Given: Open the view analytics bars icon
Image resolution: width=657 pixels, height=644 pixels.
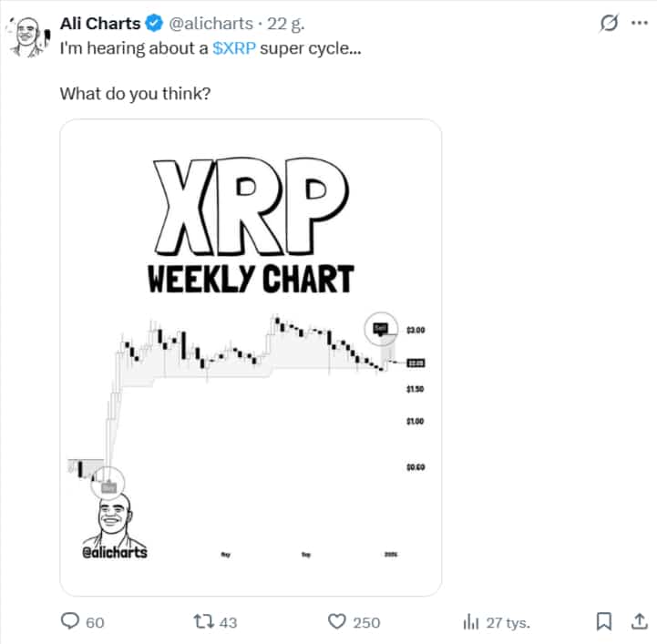Looking at the screenshot, I should (x=471, y=621).
